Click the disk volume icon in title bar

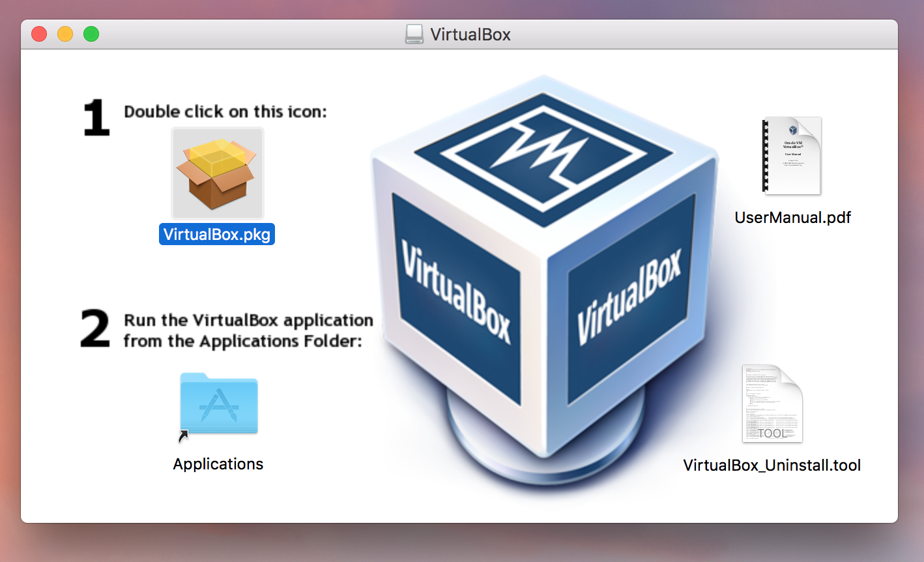click(x=414, y=34)
